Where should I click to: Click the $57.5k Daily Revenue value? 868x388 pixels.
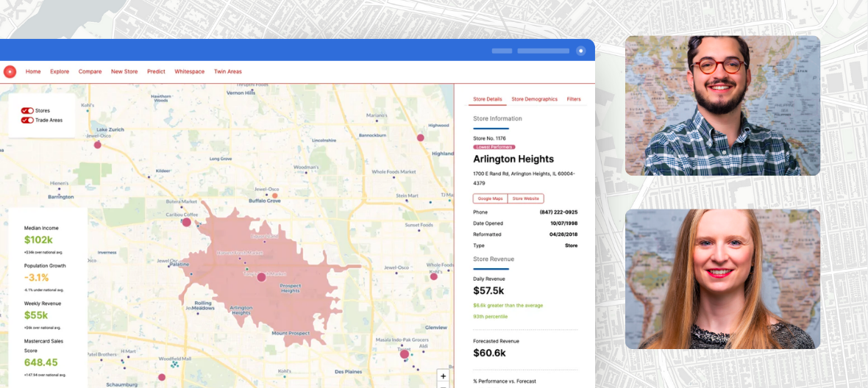click(x=489, y=291)
